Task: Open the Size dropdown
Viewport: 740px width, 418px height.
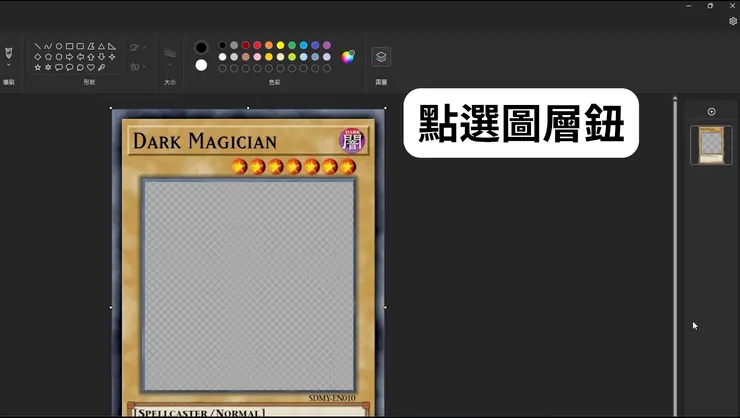Action: pyautogui.click(x=170, y=64)
